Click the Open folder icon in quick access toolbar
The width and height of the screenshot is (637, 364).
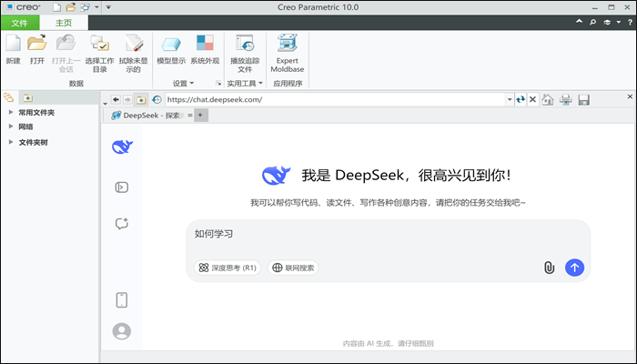[71, 7]
